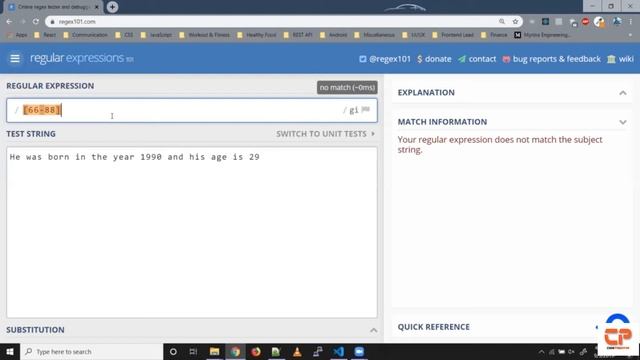Click inside the regular expression input field
This screenshot has width=640, height=360.
click(192, 110)
